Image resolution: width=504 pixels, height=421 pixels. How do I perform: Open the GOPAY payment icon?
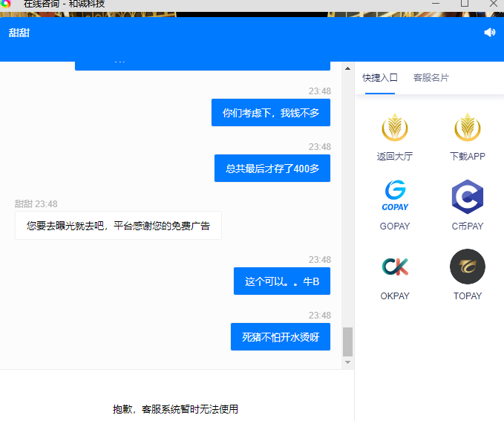(394, 197)
